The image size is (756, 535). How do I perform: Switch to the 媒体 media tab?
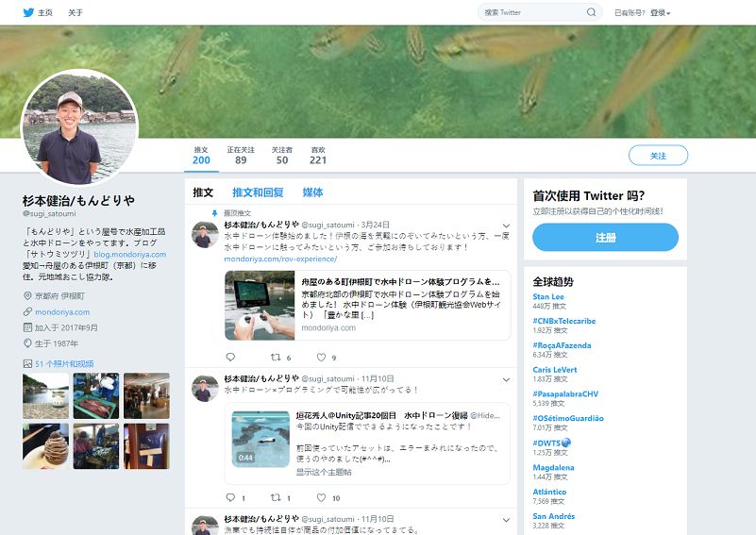coord(312,192)
